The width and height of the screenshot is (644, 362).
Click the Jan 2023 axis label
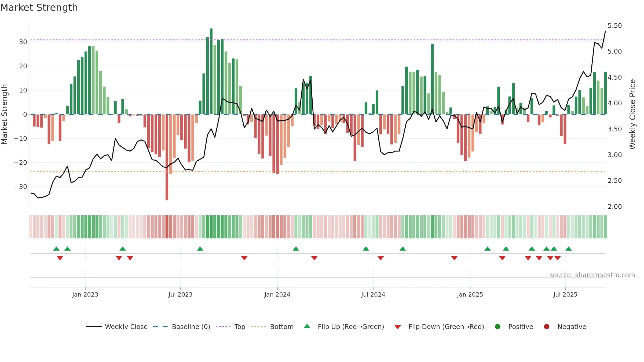[x=85, y=294]
